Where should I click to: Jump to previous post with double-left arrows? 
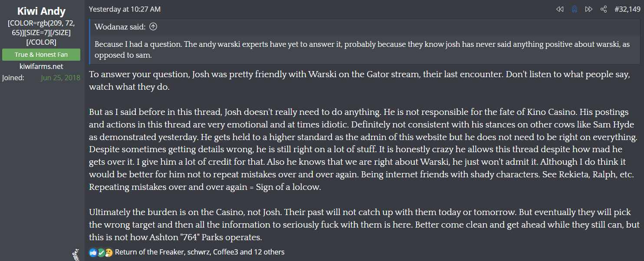[x=560, y=9]
